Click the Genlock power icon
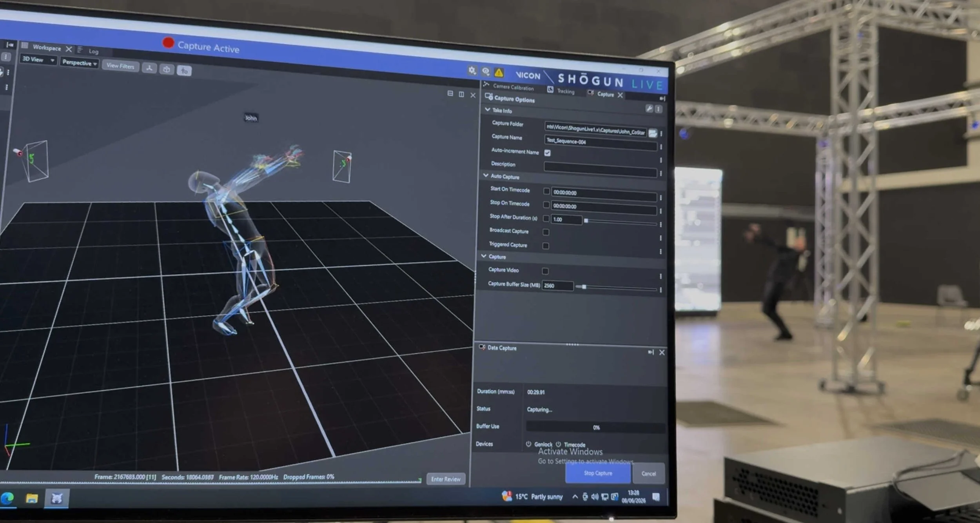 tap(528, 444)
